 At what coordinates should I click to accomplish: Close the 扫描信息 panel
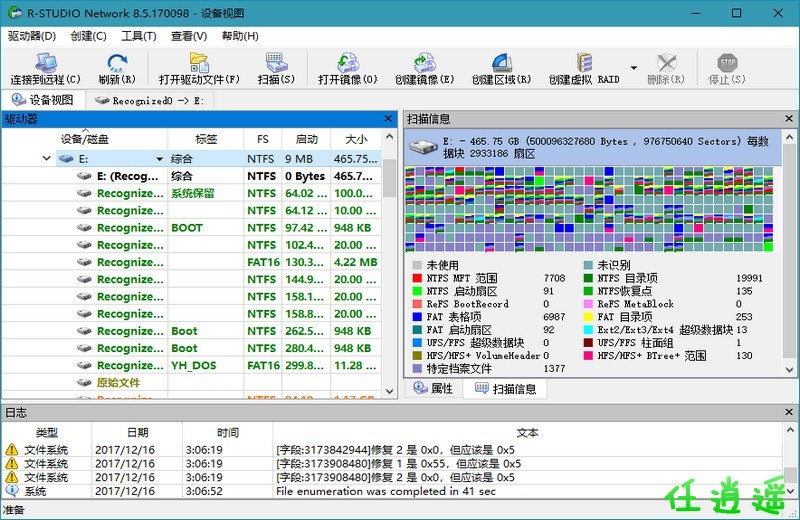(789, 119)
